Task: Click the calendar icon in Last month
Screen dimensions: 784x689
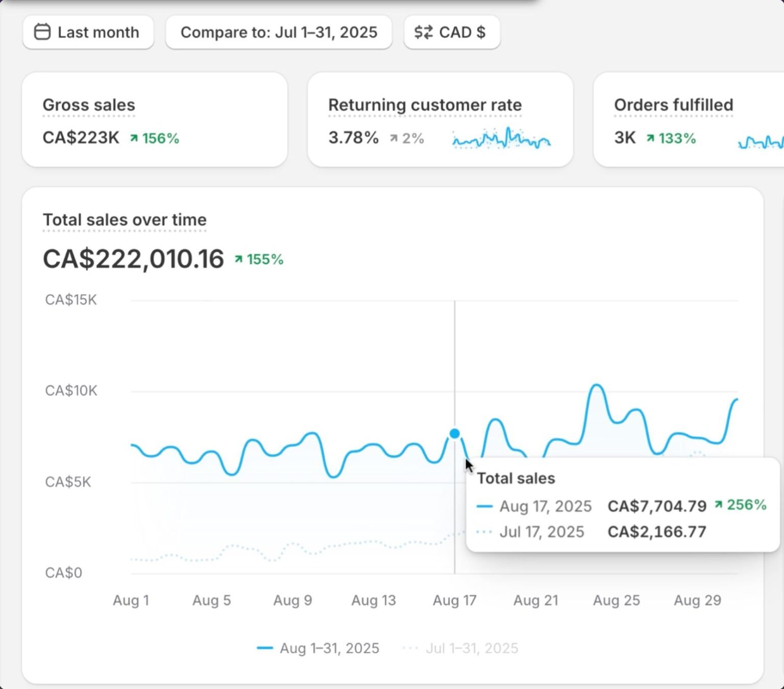Action: coord(42,32)
